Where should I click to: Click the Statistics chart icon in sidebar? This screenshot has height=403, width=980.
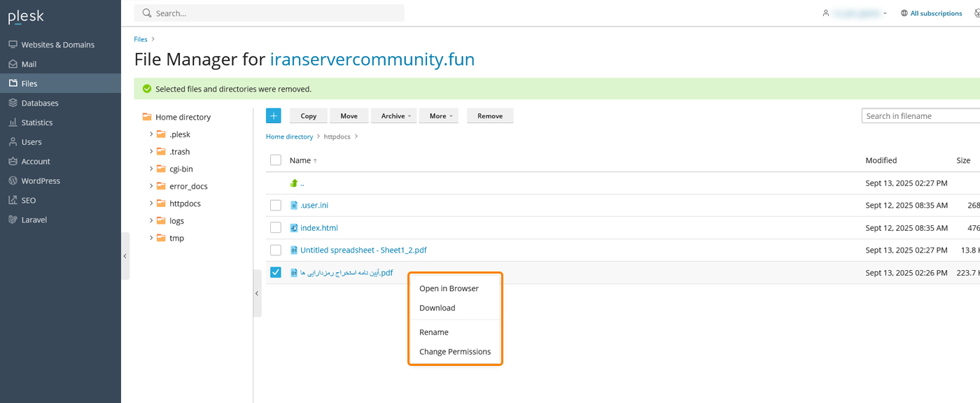click(13, 122)
